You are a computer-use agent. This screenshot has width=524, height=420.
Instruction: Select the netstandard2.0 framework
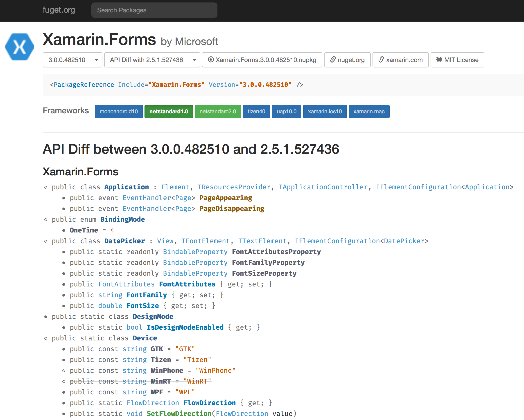[218, 112]
